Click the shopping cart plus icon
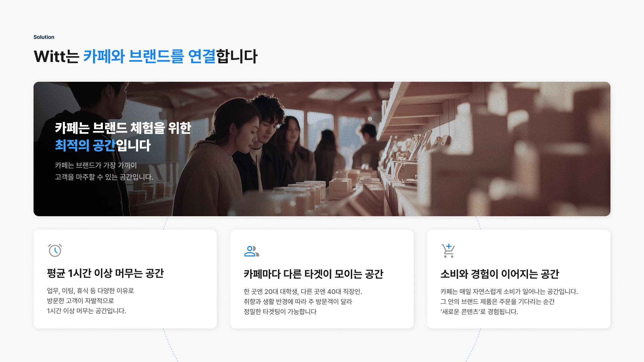 pyautogui.click(x=448, y=251)
